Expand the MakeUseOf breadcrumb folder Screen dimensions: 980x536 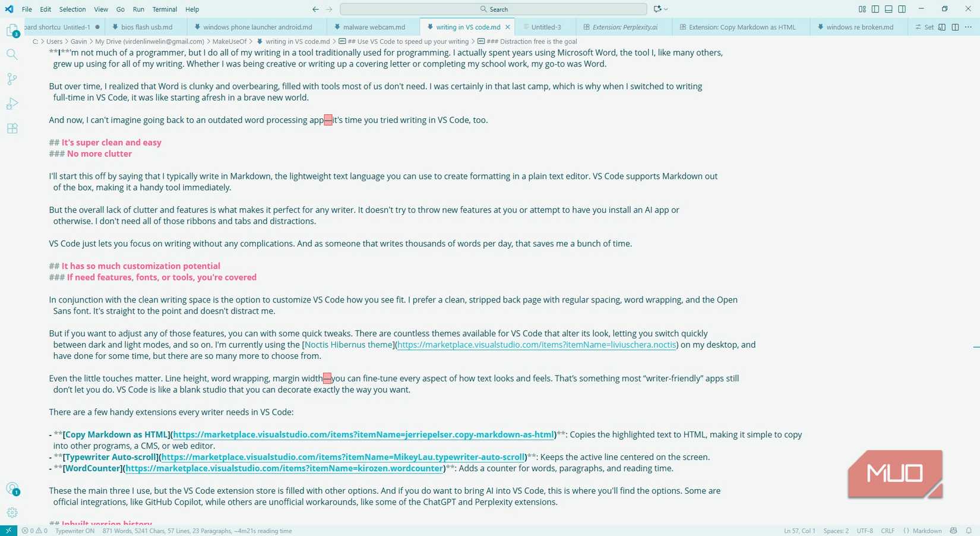[x=229, y=42]
